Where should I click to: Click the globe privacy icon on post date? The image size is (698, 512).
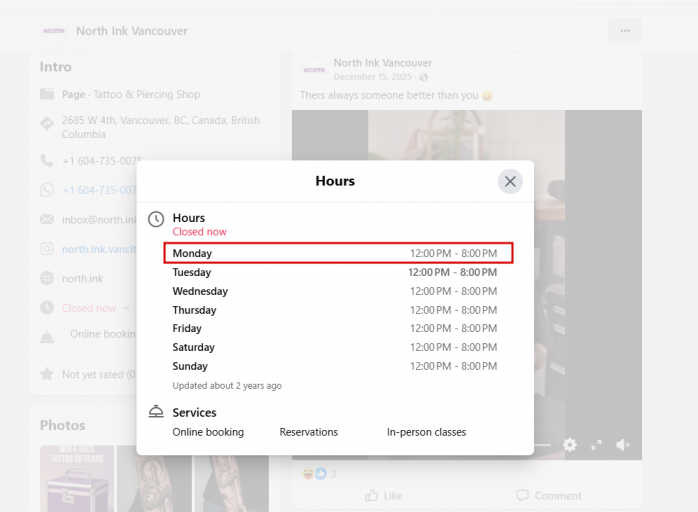coord(423,77)
